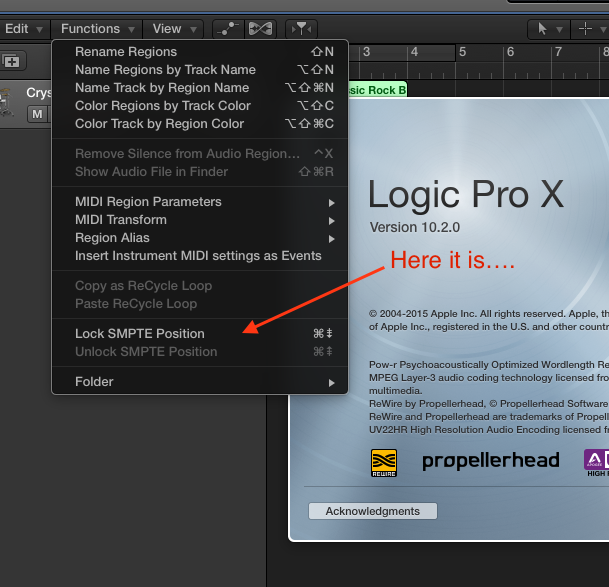Choose Rename Regions from menu
The image size is (609, 587).
[x=200, y=52]
